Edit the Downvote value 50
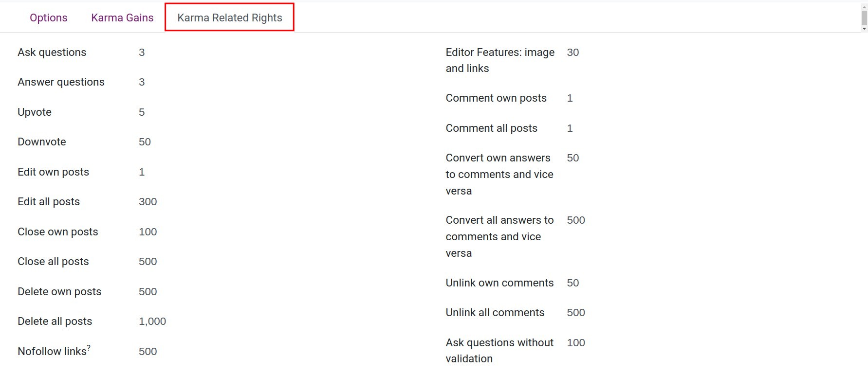The height and width of the screenshot is (374, 868). (x=145, y=142)
